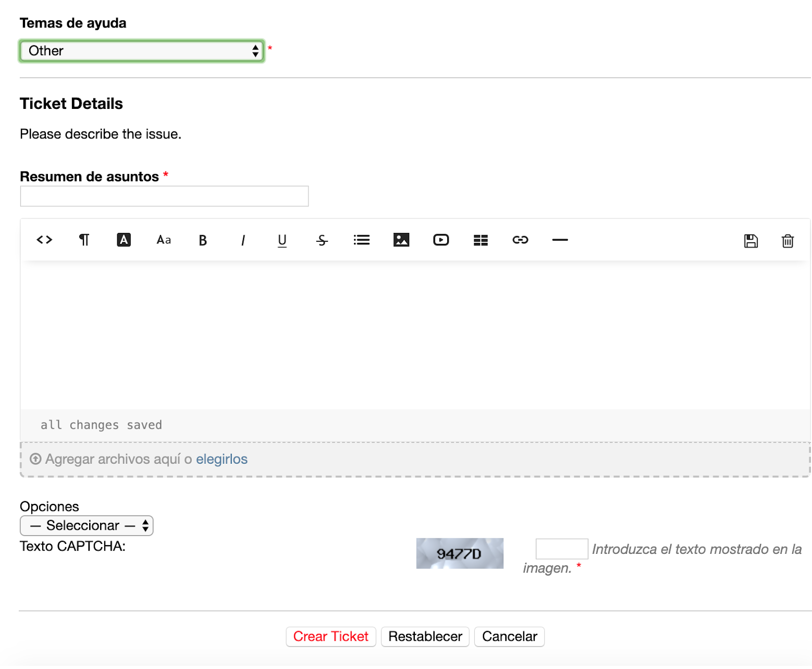
Task: Insert a bulleted list
Action: [x=361, y=240]
